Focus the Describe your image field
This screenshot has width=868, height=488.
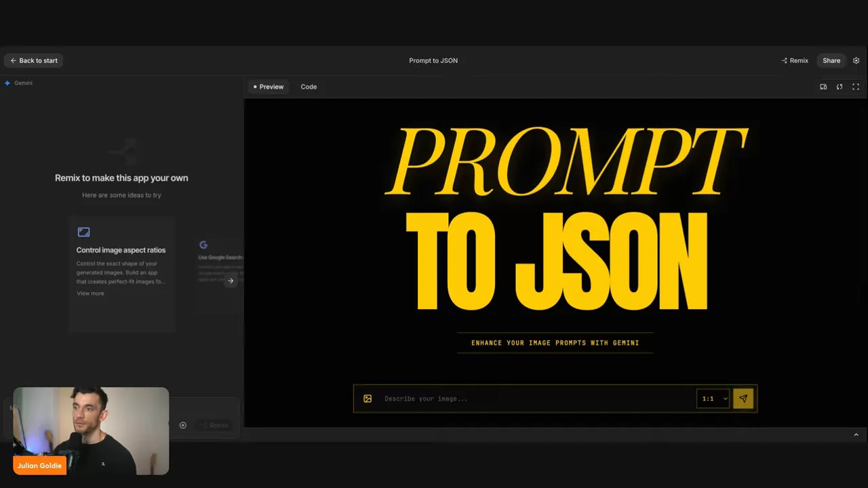536,399
